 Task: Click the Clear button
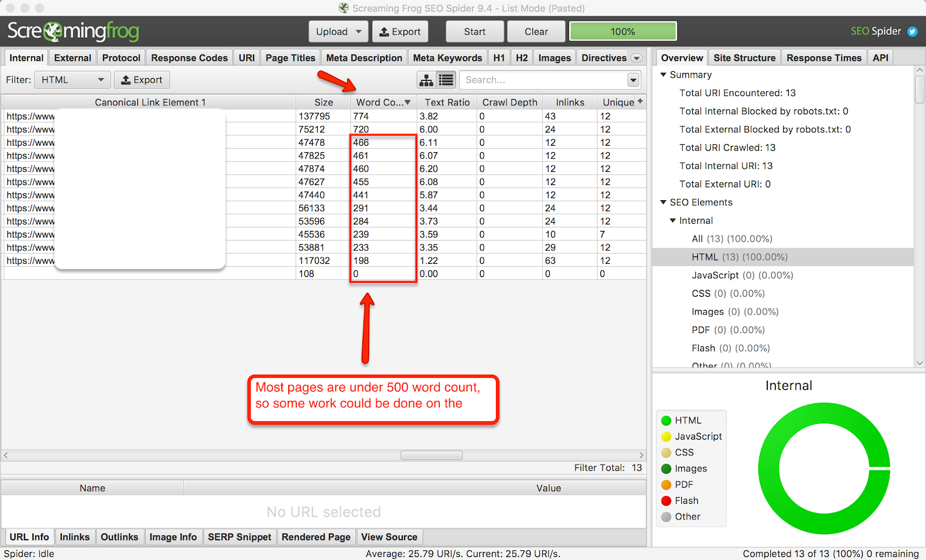click(x=536, y=32)
